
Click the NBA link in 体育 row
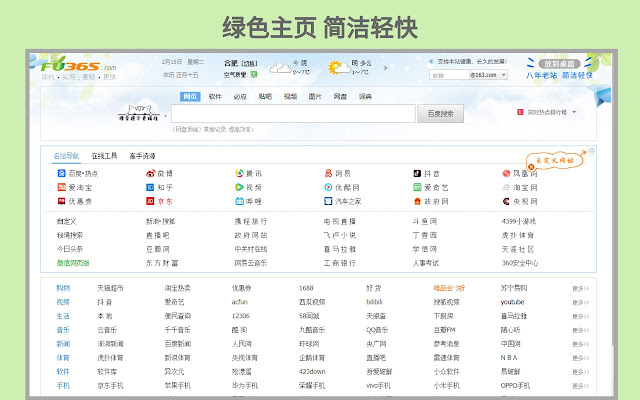(x=509, y=358)
